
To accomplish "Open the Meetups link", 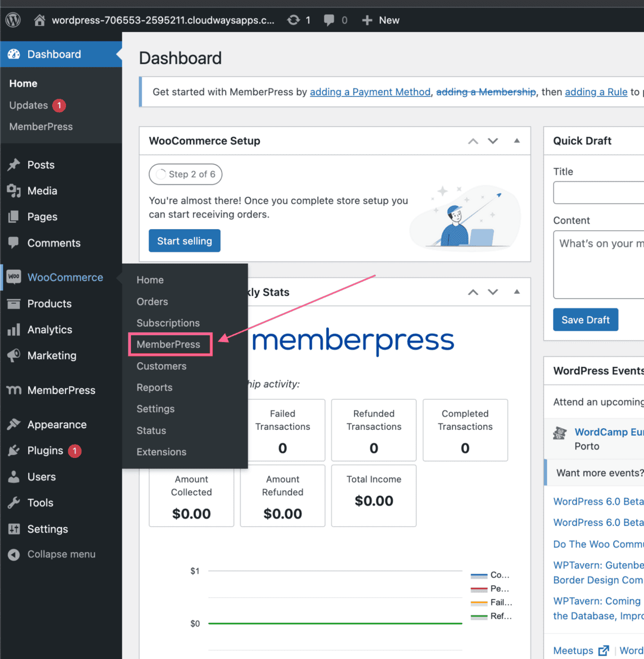I will 573,650.
